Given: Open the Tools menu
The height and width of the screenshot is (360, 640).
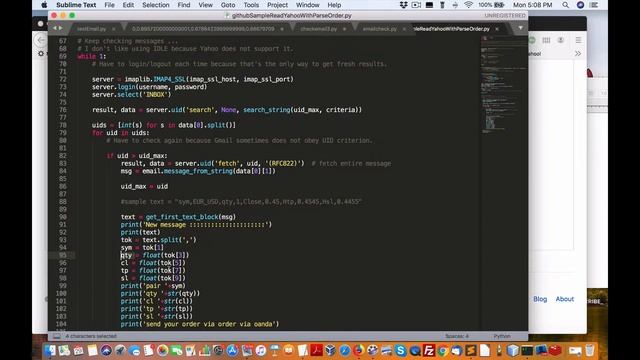Looking at the screenshot, I should click(x=251, y=5).
